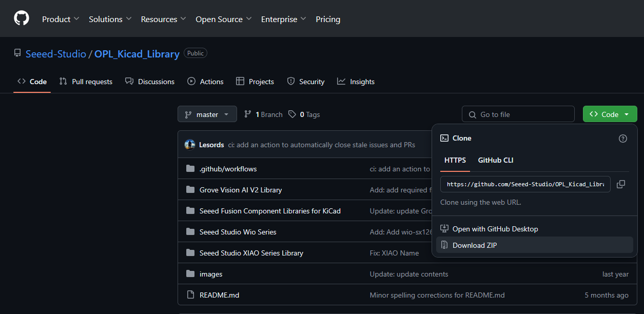644x314 pixels.
Task: Click the Lesords avatar thumbnail
Action: click(190, 145)
